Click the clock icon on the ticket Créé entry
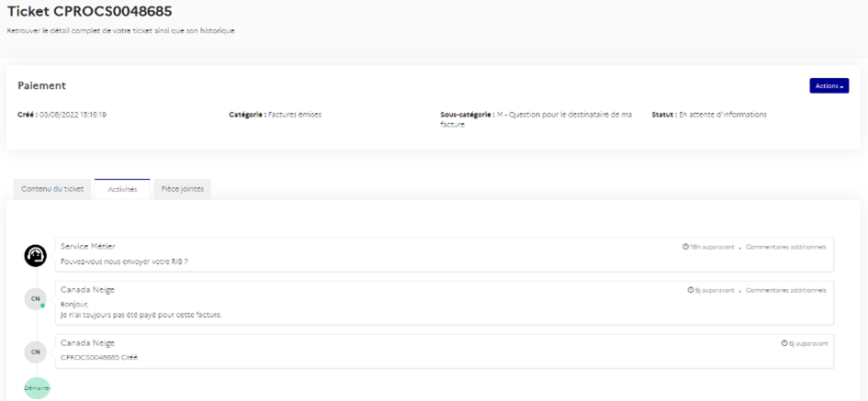Screen dimensions: 868x401 (784, 343)
